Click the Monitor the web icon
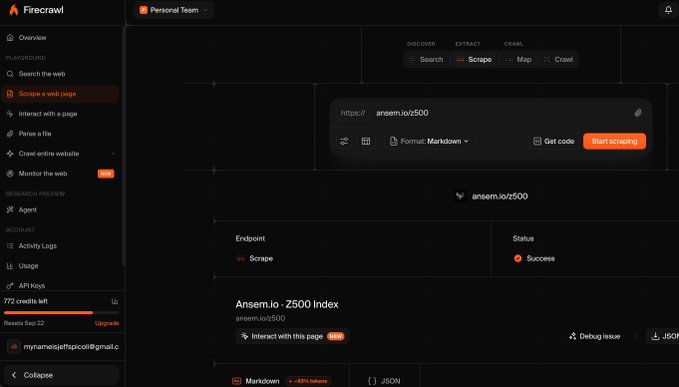This screenshot has width=679, height=387. click(x=10, y=174)
